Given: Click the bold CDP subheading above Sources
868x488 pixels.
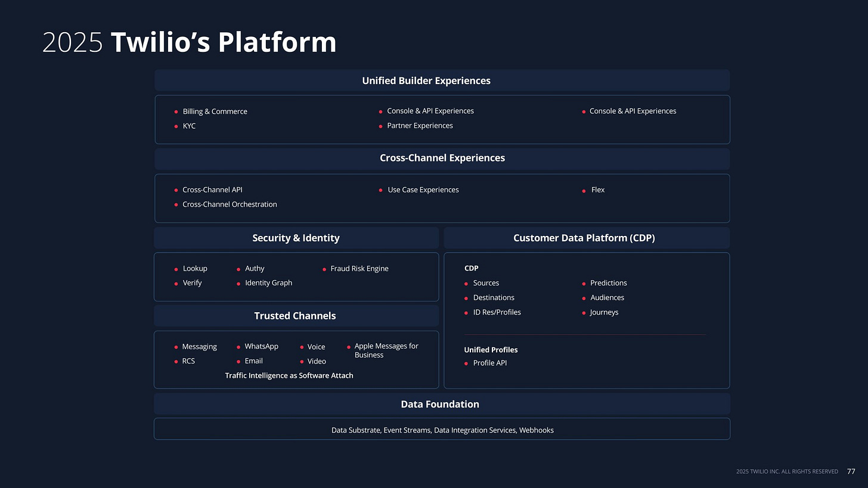Looking at the screenshot, I should pyautogui.click(x=472, y=268).
